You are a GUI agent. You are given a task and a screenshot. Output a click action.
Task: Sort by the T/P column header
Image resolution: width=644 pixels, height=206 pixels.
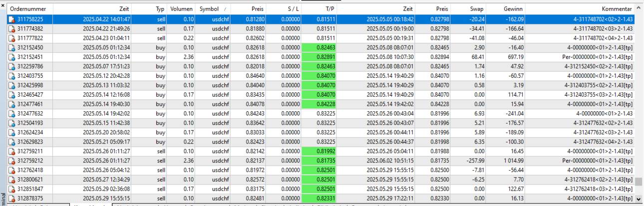320,9
